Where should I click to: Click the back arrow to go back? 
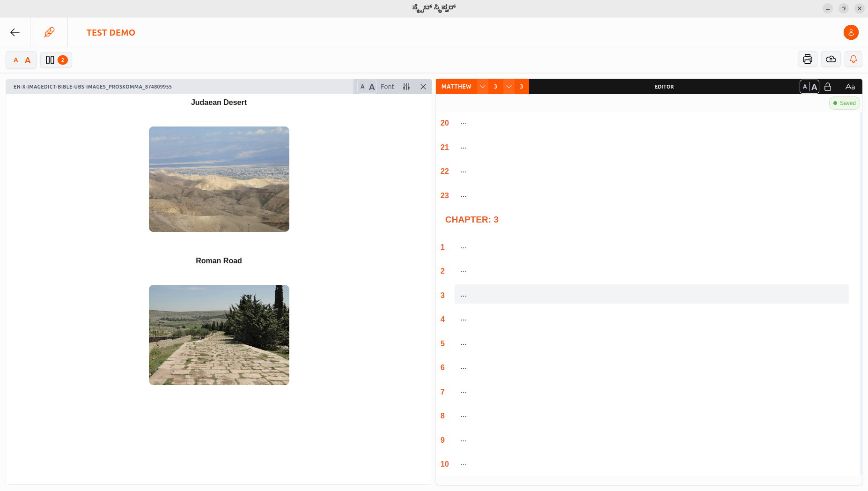(x=15, y=32)
